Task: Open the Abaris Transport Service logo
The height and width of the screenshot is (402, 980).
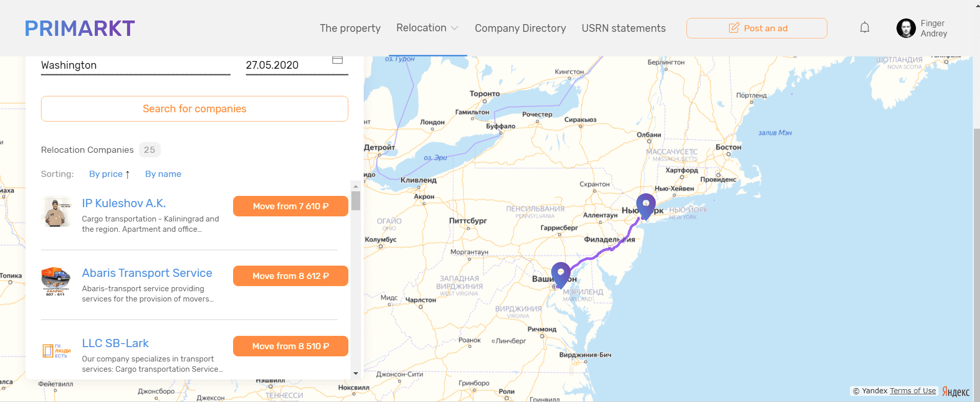Action: click(x=56, y=281)
